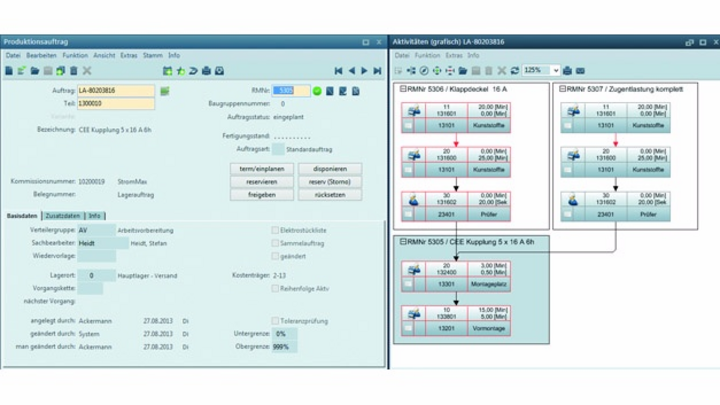720x405 pixels.
Task: Toggle the Toleranzprüfung checkbox
Action: 276,321
